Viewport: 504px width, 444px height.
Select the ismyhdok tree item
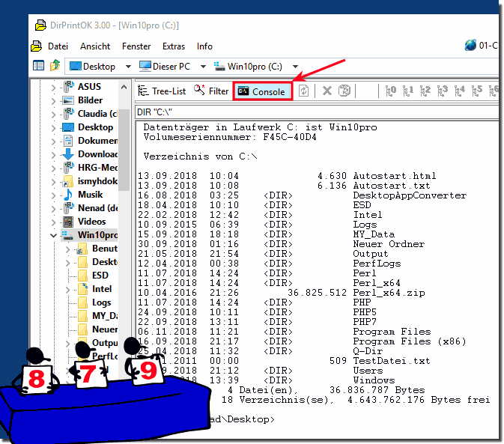97,181
